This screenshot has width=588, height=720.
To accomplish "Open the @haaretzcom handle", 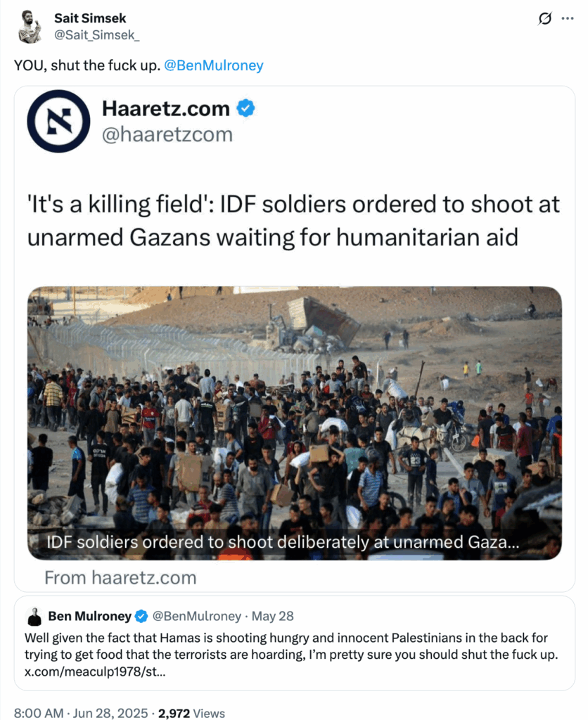I will pos(167,134).
